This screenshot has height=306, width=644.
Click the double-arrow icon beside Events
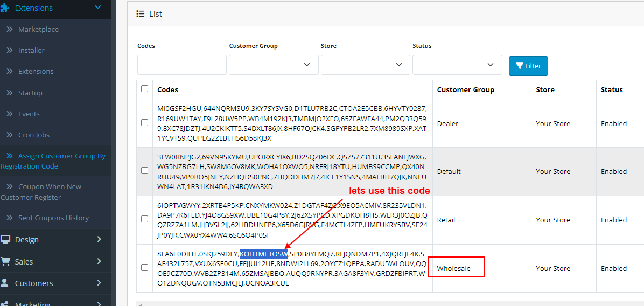pyautogui.click(x=10, y=114)
